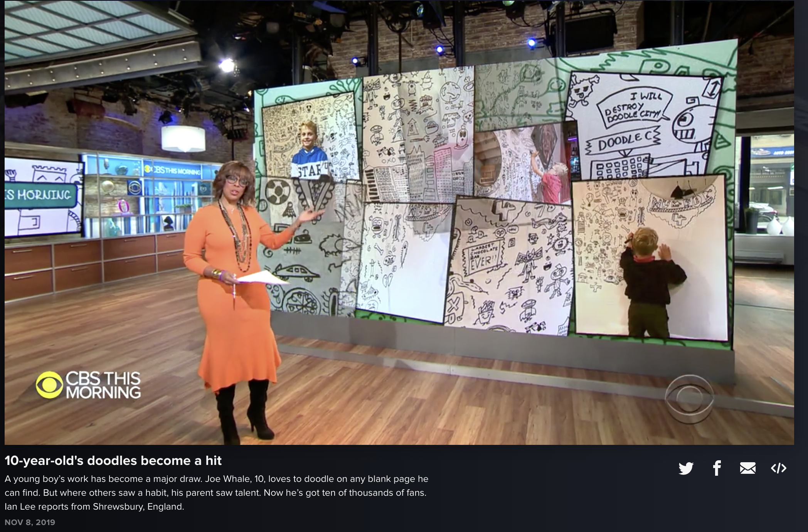808x532 pixels.
Task: Click the title '10-year-old's doodles become a hit'
Action: (x=113, y=460)
